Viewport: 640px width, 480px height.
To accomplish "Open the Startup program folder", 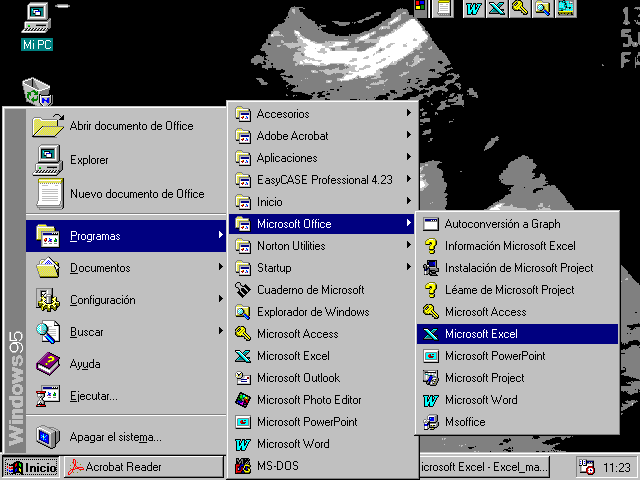I will pyautogui.click(x=323, y=268).
